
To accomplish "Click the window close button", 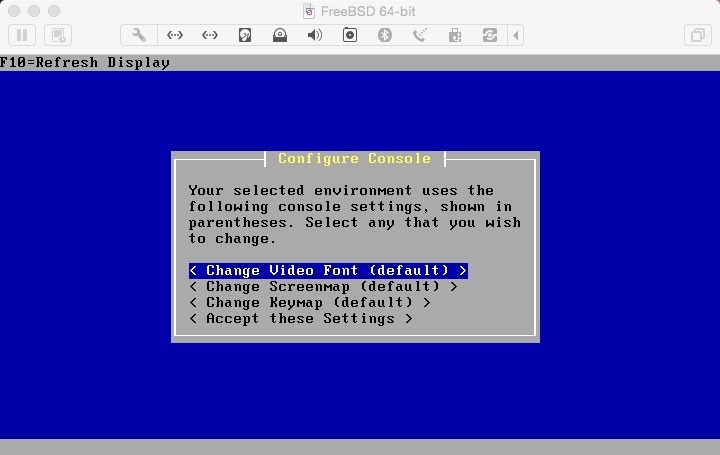I will pyautogui.click(x=14, y=11).
